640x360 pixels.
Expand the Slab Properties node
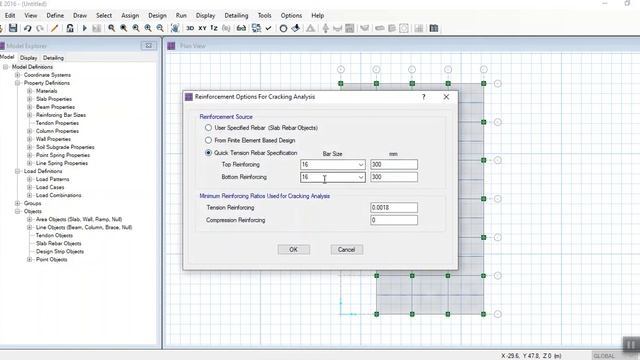pyautogui.click(x=29, y=99)
